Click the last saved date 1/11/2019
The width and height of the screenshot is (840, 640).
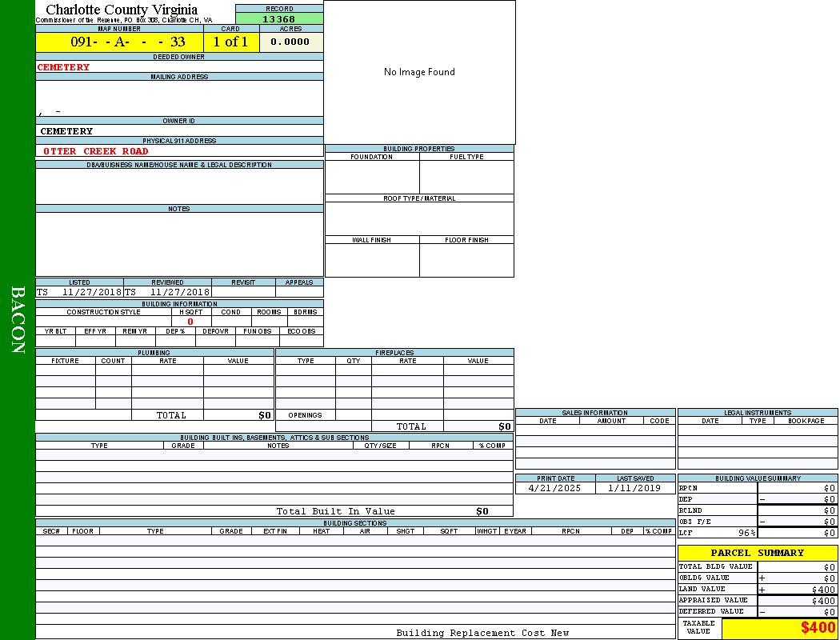[634, 488]
